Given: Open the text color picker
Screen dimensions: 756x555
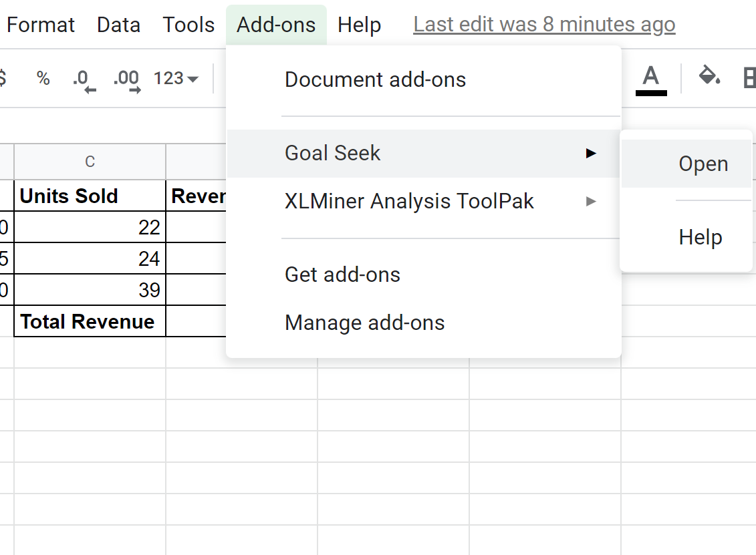Looking at the screenshot, I should point(650,78).
